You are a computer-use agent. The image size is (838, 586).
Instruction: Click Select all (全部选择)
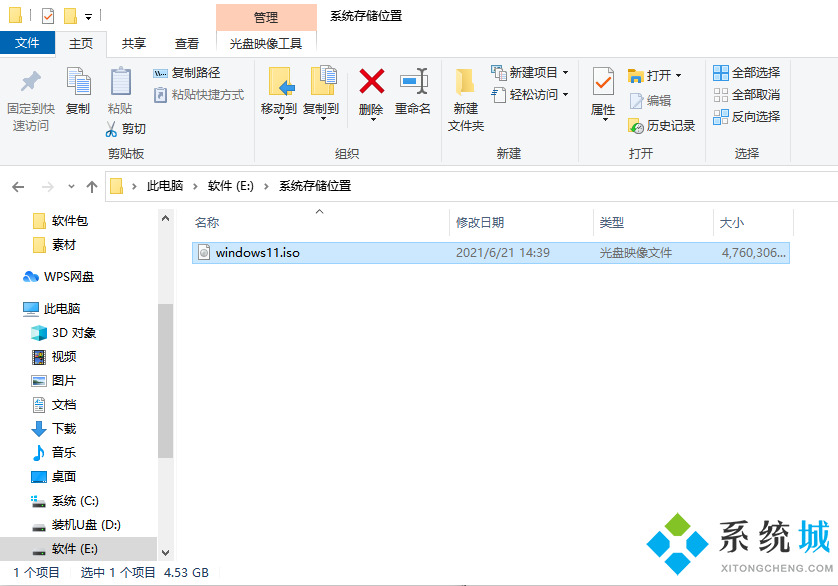747,73
